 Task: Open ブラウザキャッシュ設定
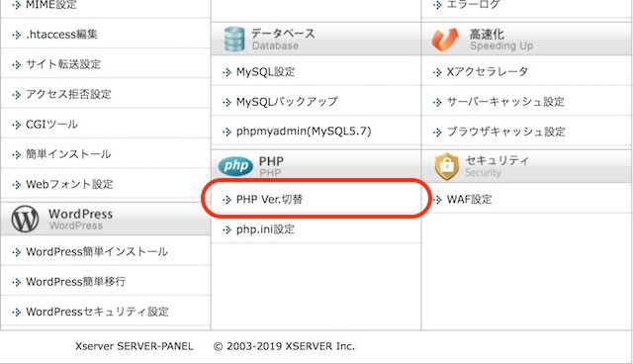click(505, 132)
